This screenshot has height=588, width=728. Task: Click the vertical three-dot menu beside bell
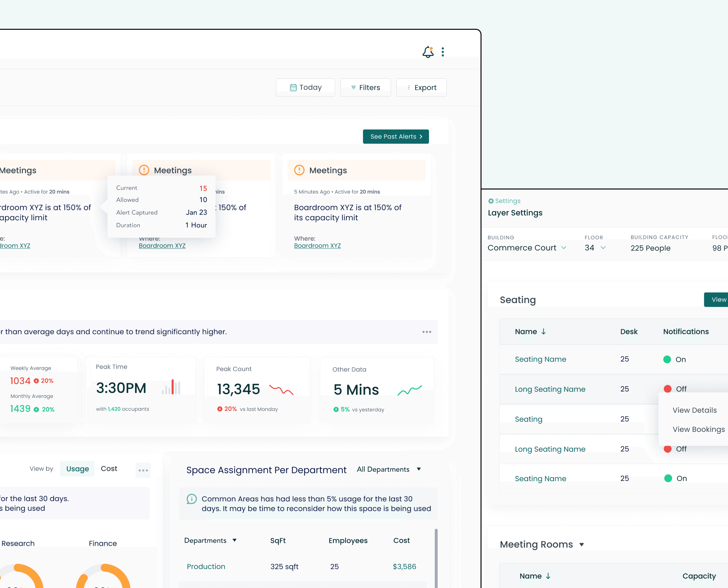click(x=443, y=52)
